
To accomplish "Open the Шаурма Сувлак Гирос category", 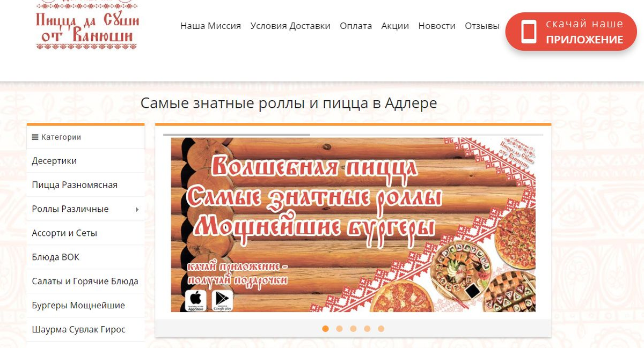I will pyautogui.click(x=86, y=329).
